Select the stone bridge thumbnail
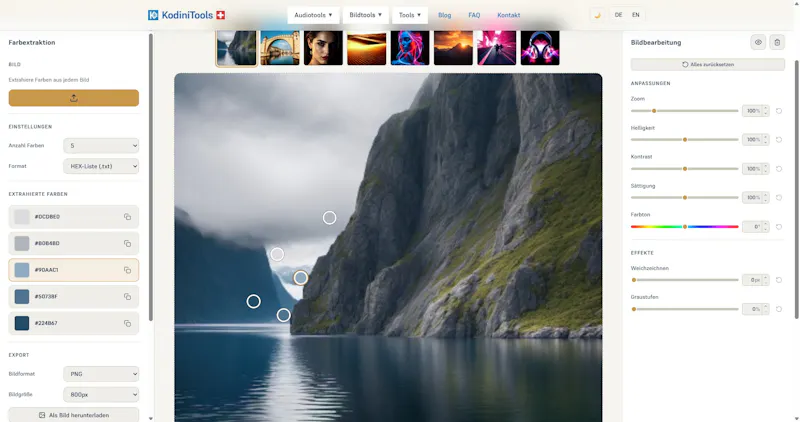 pyautogui.click(x=280, y=47)
